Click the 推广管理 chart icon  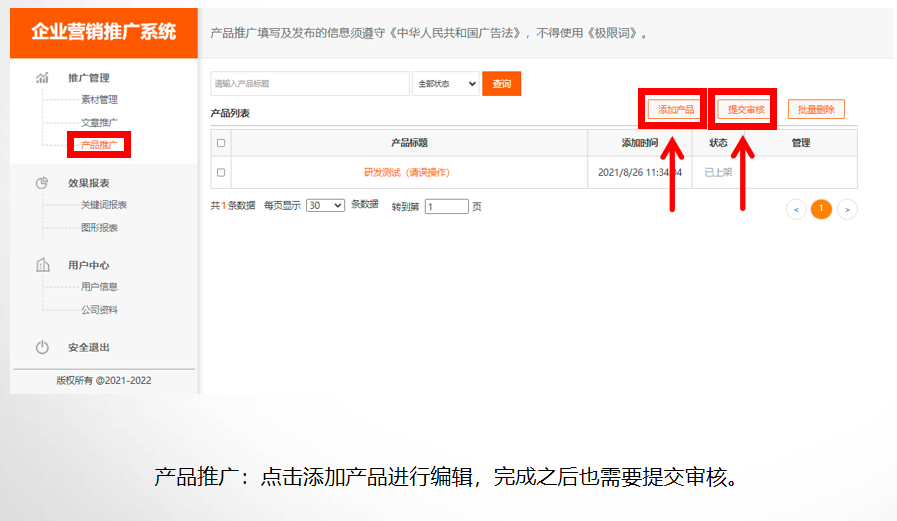point(42,77)
